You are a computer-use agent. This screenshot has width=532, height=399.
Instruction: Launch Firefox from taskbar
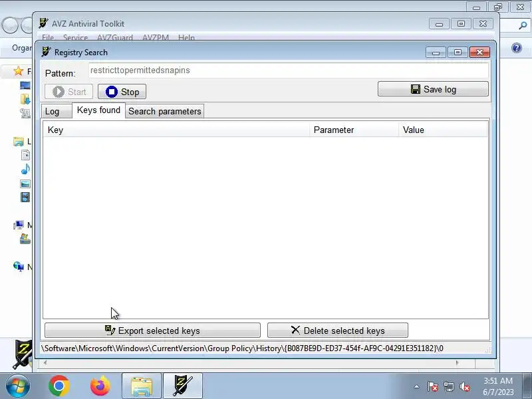coord(100,386)
